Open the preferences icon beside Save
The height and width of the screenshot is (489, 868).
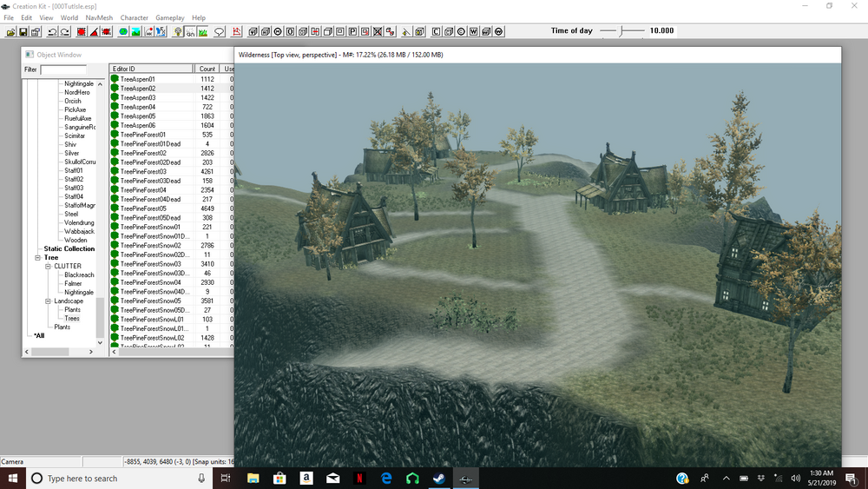pyautogui.click(x=36, y=31)
